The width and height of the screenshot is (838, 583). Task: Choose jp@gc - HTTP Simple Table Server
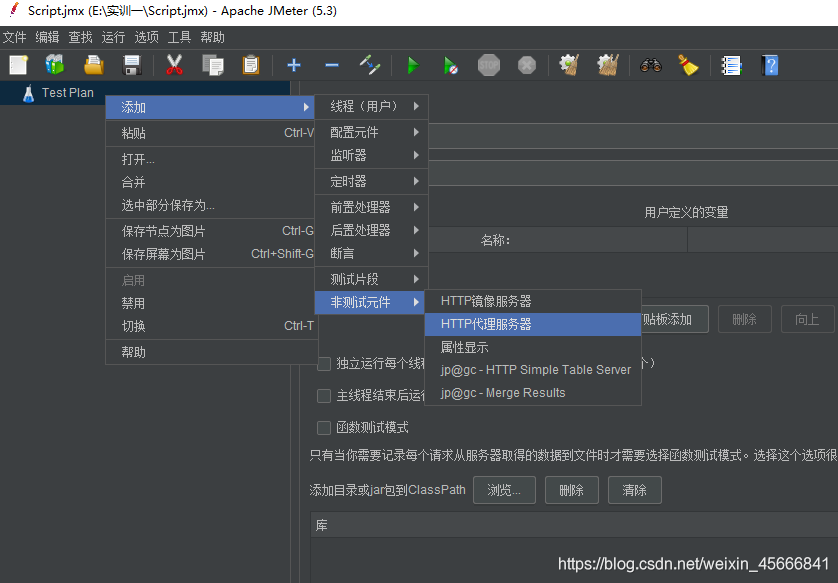click(533, 370)
